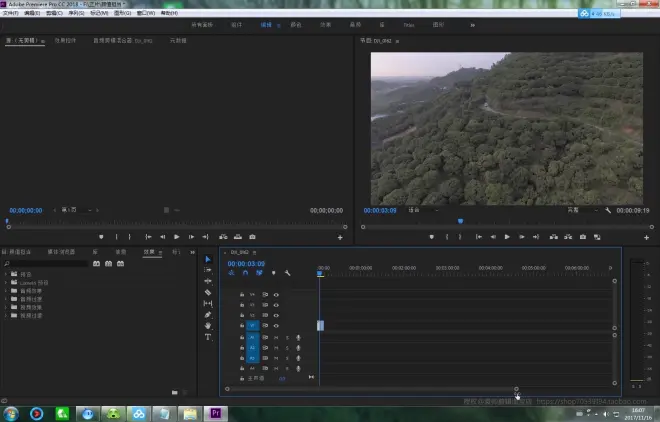
Task: Click Program monitor Extract button
Action: click(x=568, y=237)
